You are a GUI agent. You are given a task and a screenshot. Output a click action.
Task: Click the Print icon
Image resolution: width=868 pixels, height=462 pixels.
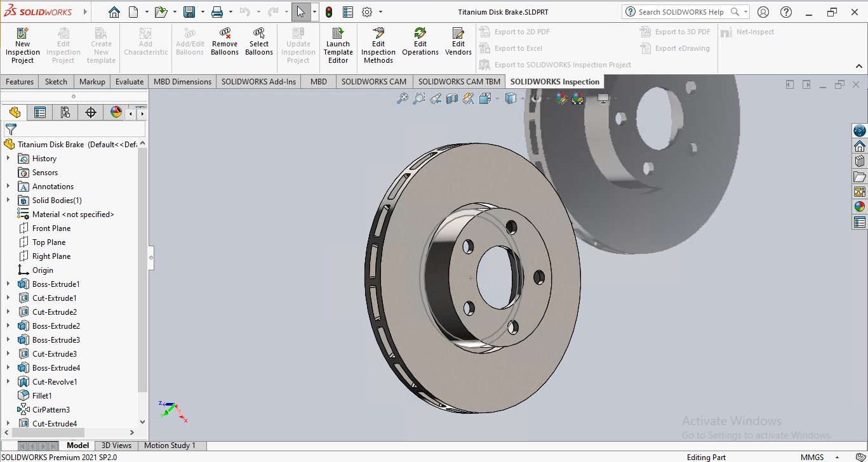pyautogui.click(x=217, y=12)
